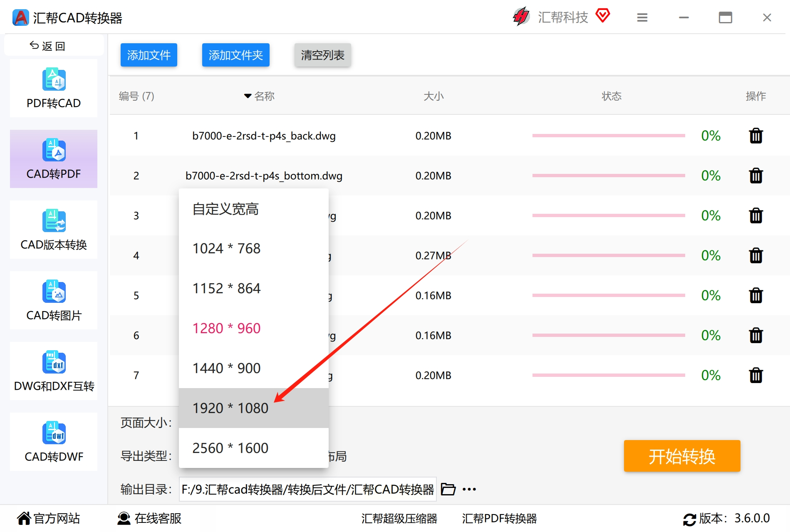Select 1024 * 768 page size
790x532 pixels.
[x=254, y=248]
